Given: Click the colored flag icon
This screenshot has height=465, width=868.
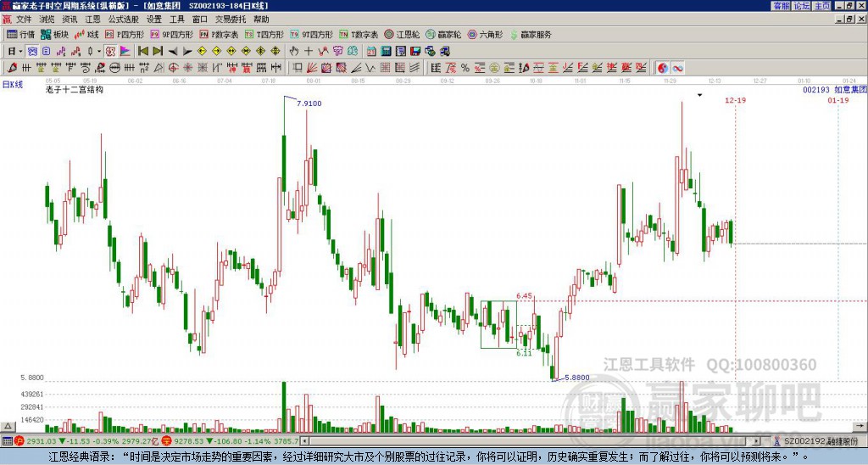Looking at the screenshot, I should coord(125,51).
